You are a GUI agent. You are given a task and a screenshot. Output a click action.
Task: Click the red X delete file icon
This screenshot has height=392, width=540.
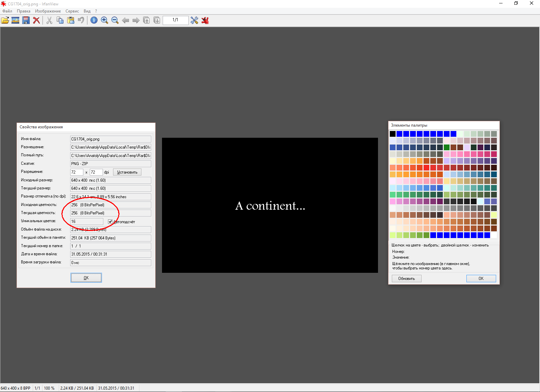point(36,20)
